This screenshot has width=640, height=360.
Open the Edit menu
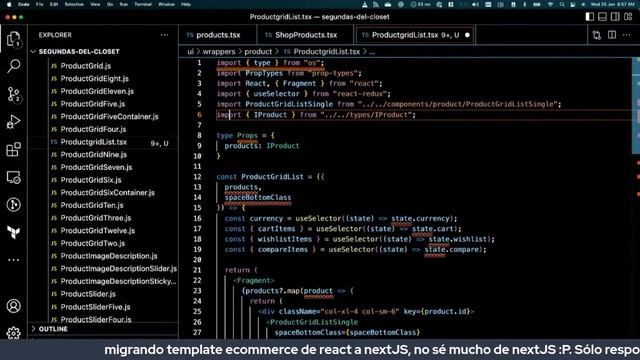[54, 4]
